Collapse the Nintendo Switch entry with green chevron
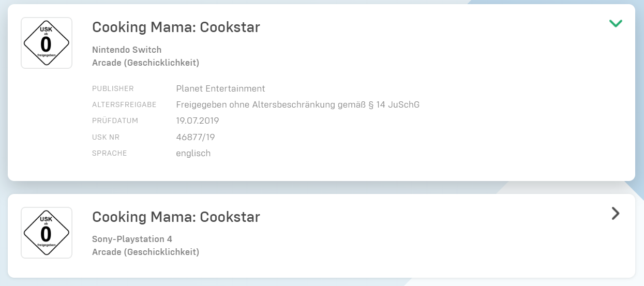The width and height of the screenshot is (644, 286). pos(616,23)
